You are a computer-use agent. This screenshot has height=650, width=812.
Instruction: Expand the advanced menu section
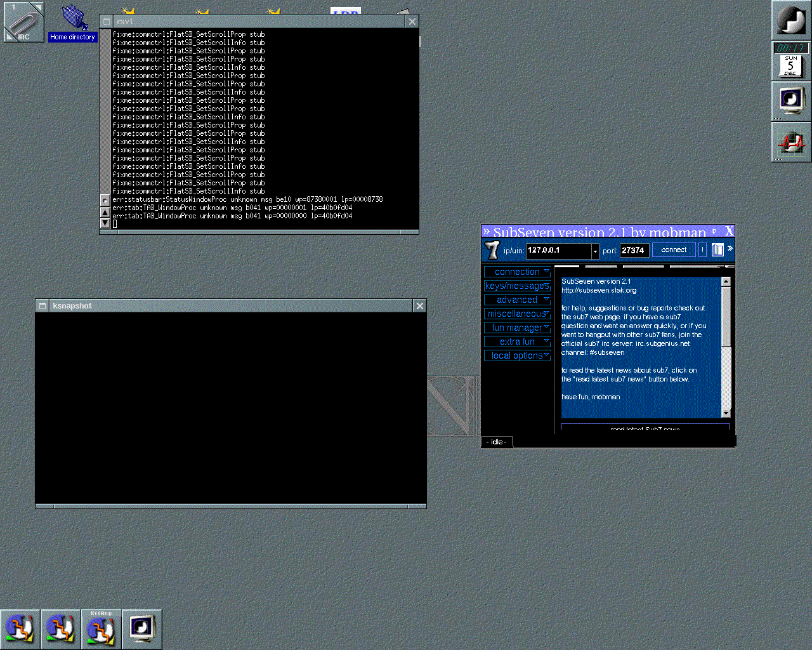pos(517,300)
